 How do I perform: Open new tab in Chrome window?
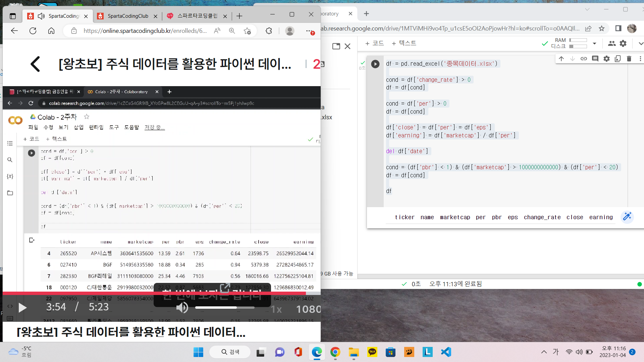(x=366, y=14)
